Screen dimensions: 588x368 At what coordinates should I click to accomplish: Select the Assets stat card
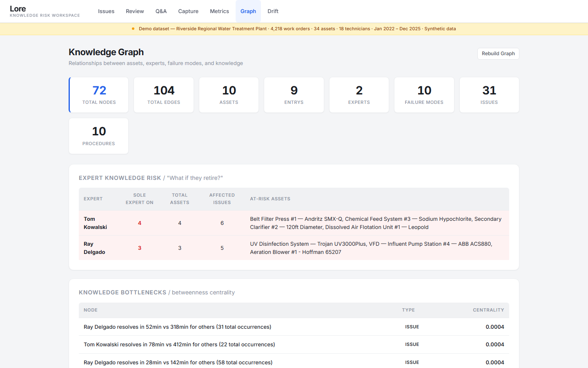pos(229,94)
